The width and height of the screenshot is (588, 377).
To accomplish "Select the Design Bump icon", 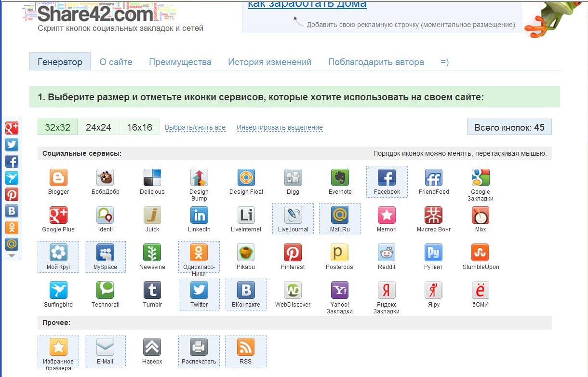I will [x=199, y=177].
